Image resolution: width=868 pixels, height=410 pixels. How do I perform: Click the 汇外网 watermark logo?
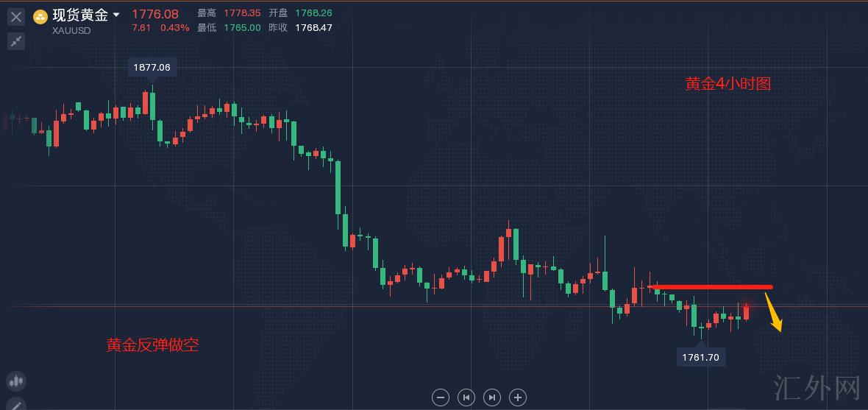[817, 386]
